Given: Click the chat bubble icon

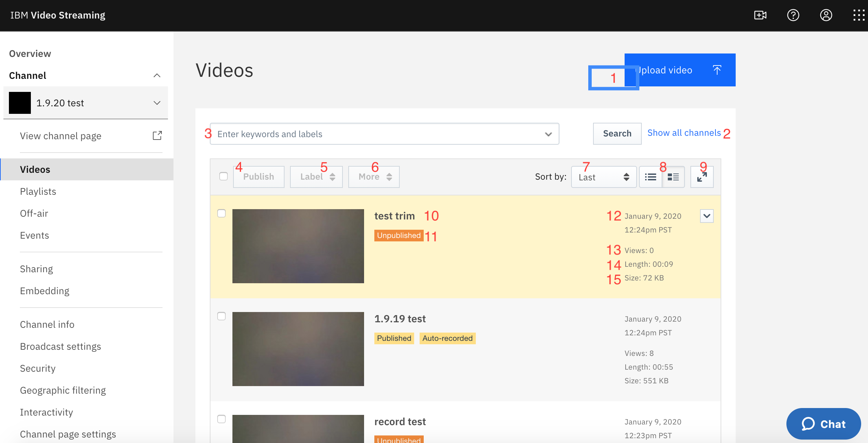Looking at the screenshot, I should tap(808, 424).
